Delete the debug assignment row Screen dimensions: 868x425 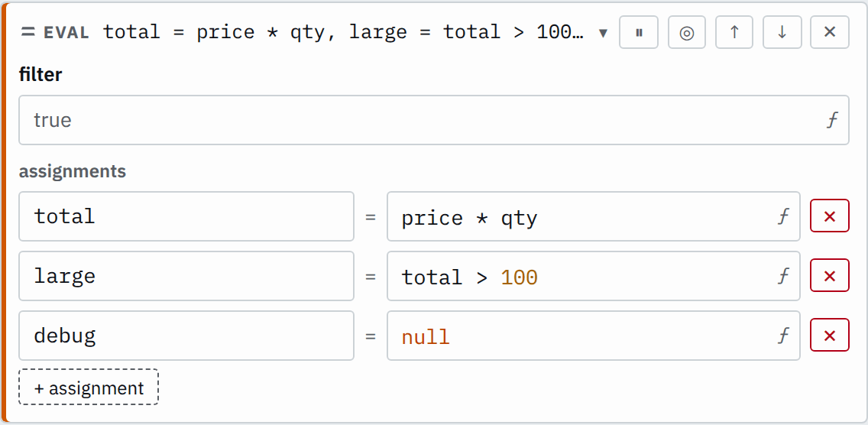tap(829, 336)
